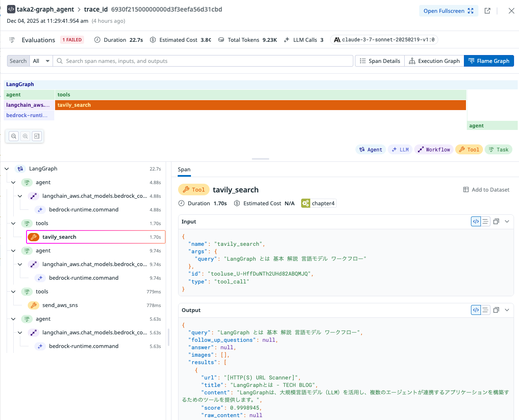The height and width of the screenshot is (420, 519).
Task: Collapse the first agent node (4.88s)
Action: (x=13, y=182)
